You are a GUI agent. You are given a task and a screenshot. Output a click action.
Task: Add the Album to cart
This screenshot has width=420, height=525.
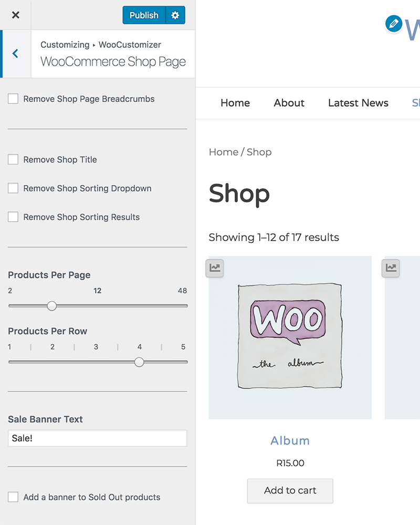pos(290,491)
